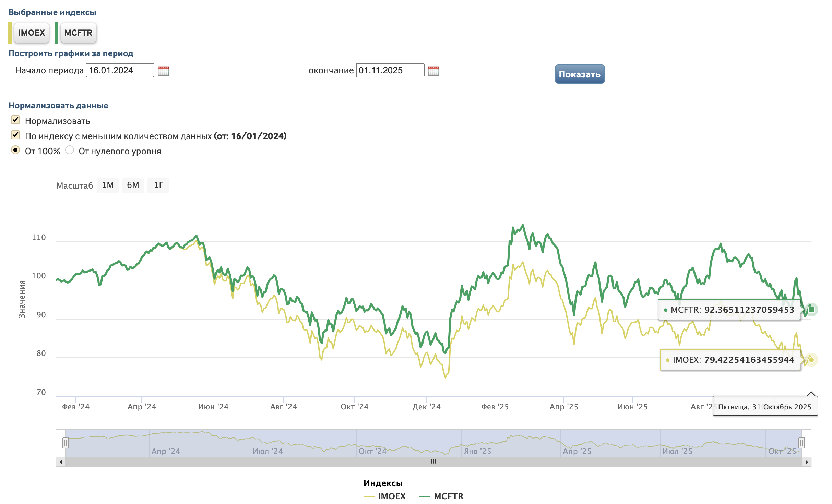832x504 pixels.
Task: Set chart scale to 6М
Action: pyautogui.click(x=133, y=185)
